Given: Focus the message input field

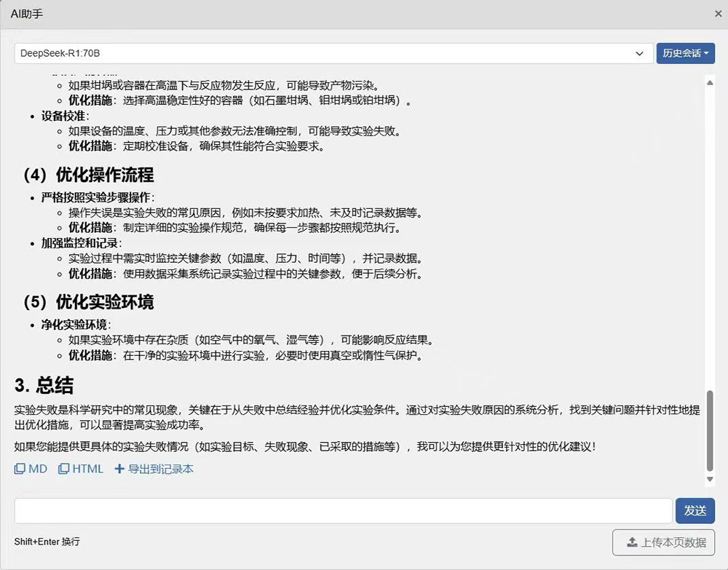Looking at the screenshot, I should pos(343,510).
